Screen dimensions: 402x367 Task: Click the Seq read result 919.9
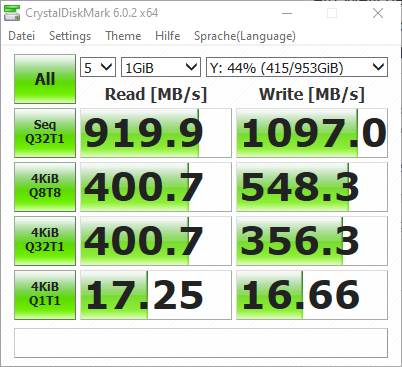click(x=156, y=133)
